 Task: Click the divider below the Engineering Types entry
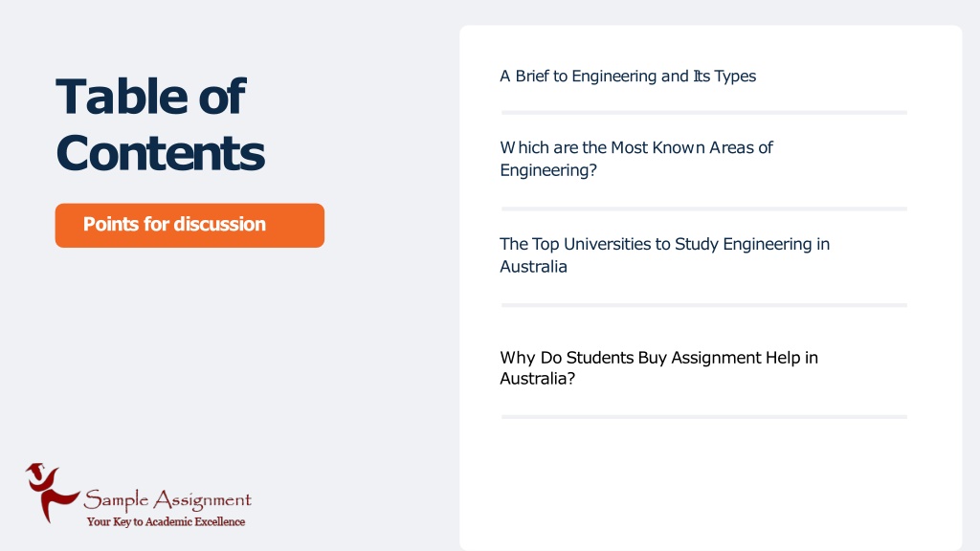click(703, 113)
